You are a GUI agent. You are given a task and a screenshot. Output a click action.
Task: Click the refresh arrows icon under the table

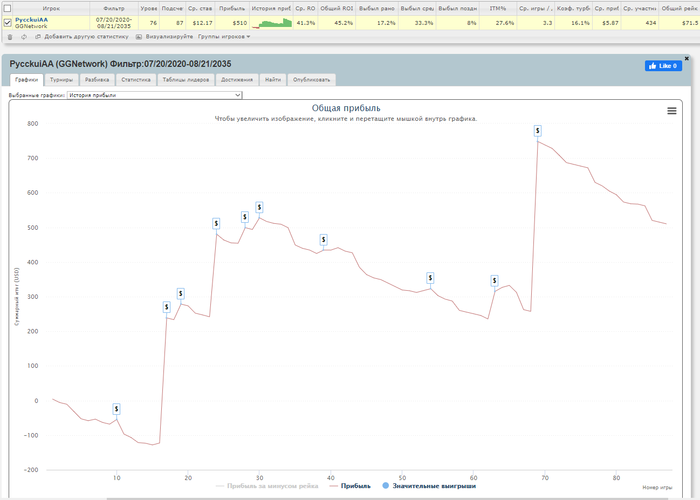(x=24, y=37)
